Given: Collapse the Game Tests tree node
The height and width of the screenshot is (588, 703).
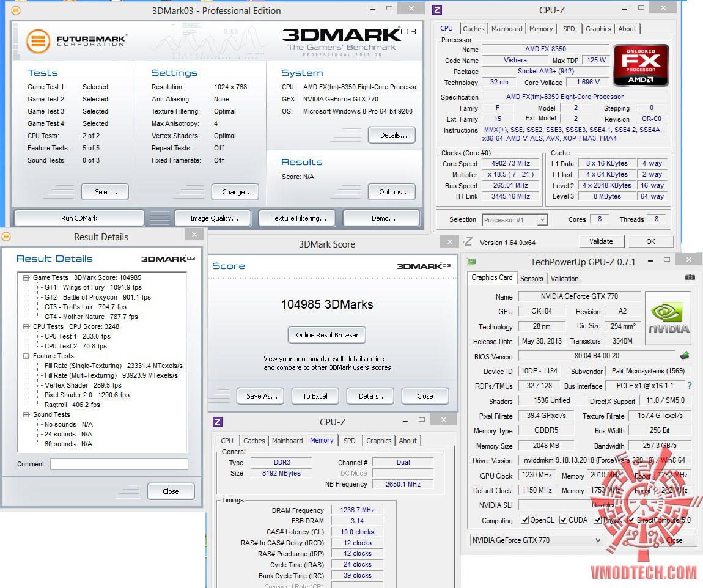Looking at the screenshot, I should coord(26,278).
